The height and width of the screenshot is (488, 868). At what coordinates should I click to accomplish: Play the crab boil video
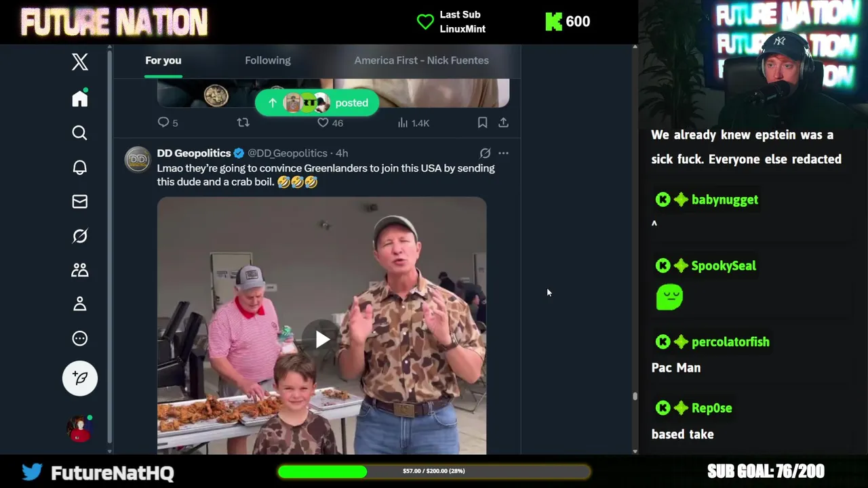click(x=322, y=339)
